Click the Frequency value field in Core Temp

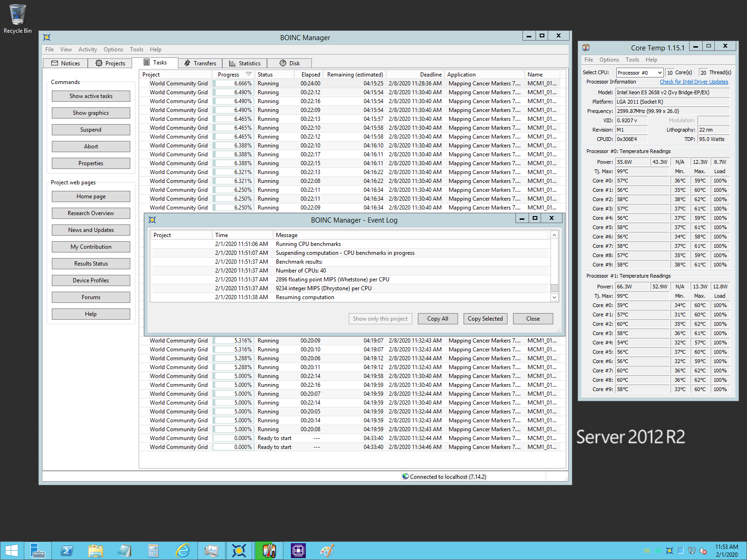(673, 111)
